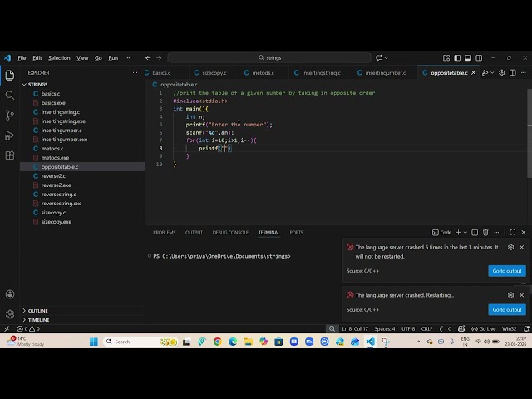Open the Selection menu
This screenshot has height=399, width=532.
click(x=59, y=58)
